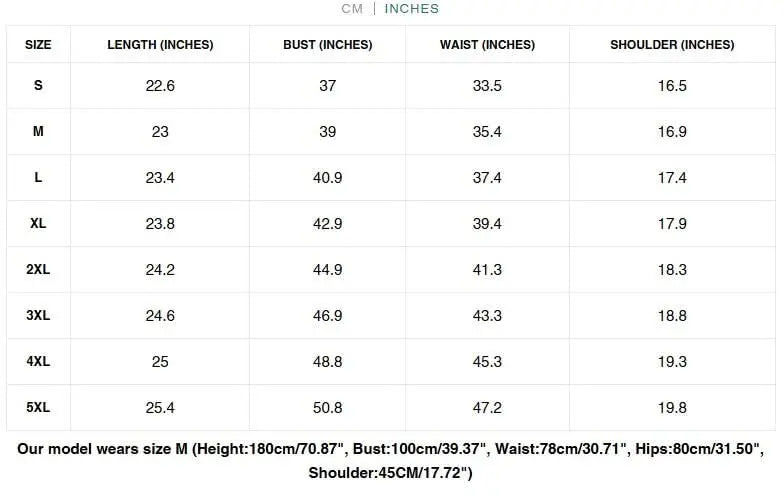Screen dimensions: 784x503
Task: Select the size 3XL row label
Action: [x=38, y=316]
